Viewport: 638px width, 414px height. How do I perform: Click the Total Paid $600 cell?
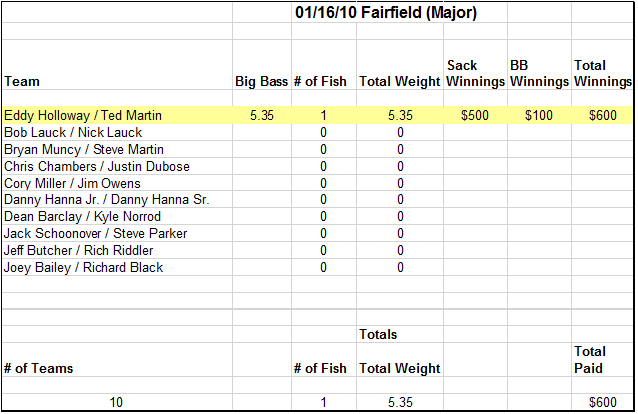603,403
